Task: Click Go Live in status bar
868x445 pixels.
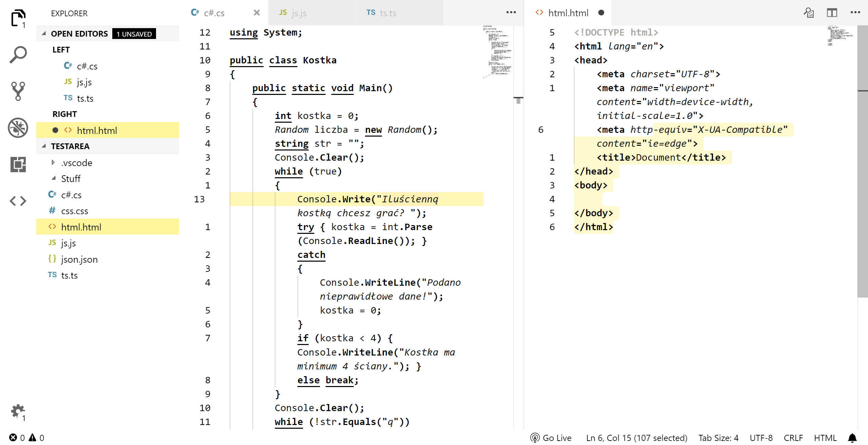Action: point(551,438)
